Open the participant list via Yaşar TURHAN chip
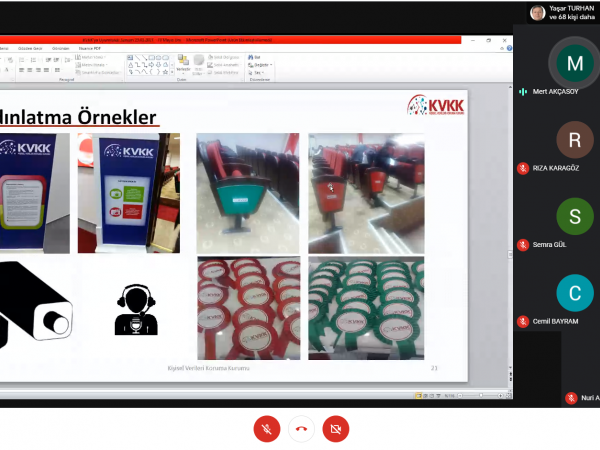 click(x=562, y=13)
